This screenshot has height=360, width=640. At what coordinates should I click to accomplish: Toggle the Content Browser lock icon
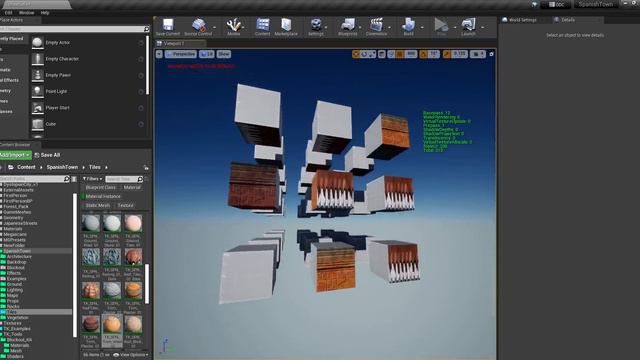click(x=146, y=167)
